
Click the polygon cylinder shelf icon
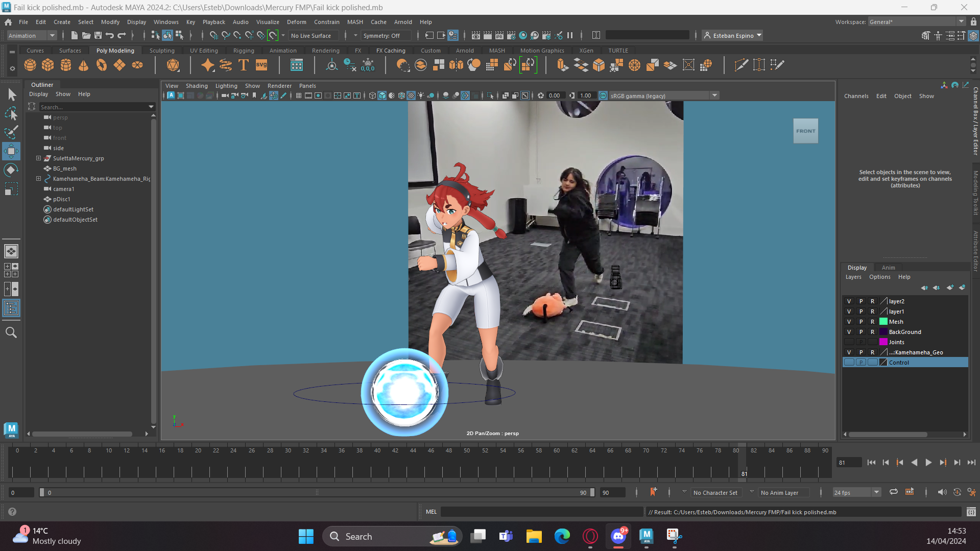point(66,65)
